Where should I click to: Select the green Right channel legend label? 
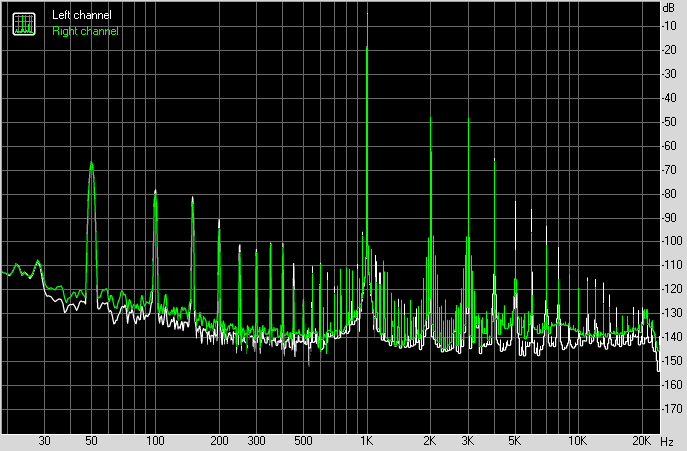[x=85, y=31]
